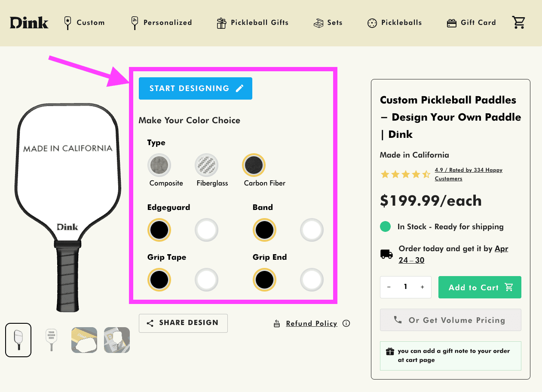Open the Sets section from the navigation
Viewport: 542px width, 392px height.
pos(335,22)
